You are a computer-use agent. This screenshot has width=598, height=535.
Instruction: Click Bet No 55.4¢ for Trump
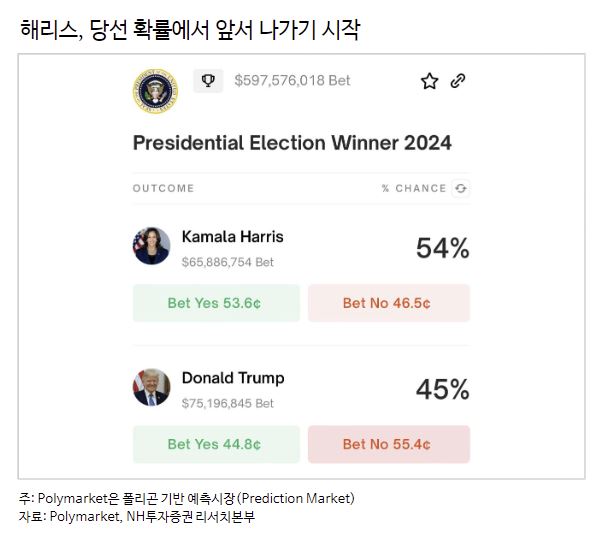tap(389, 444)
